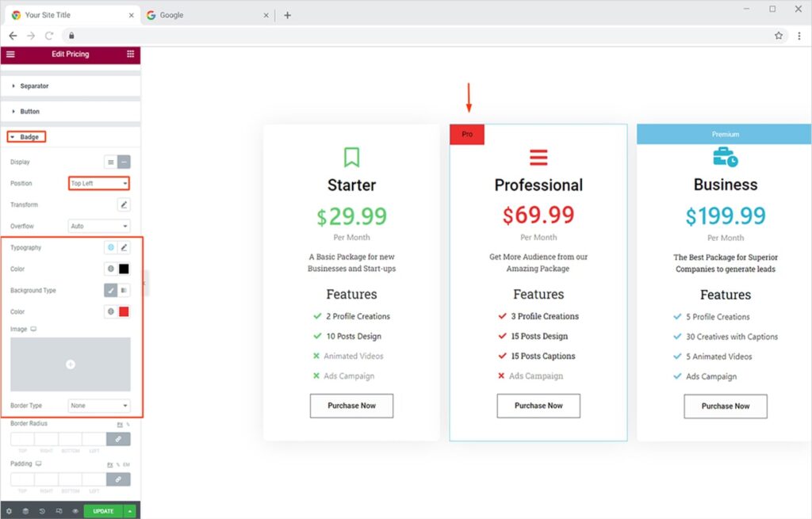Toggle Border Radius link values button
The image size is (812, 519).
(x=118, y=438)
